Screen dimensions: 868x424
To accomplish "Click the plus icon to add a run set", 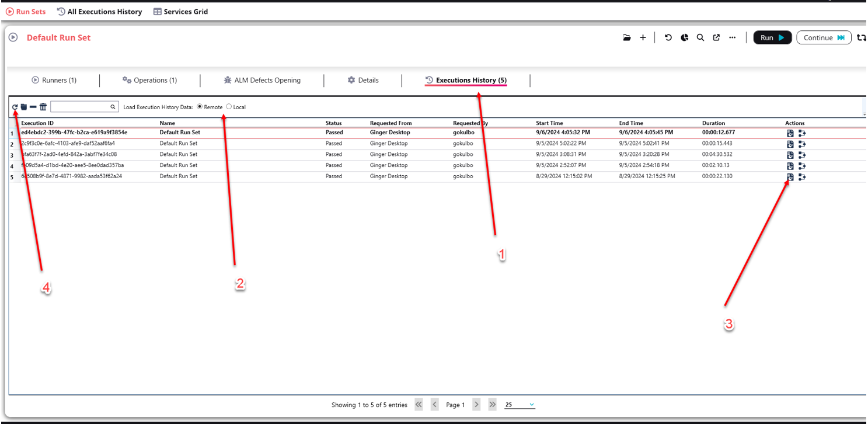I will pyautogui.click(x=643, y=37).
